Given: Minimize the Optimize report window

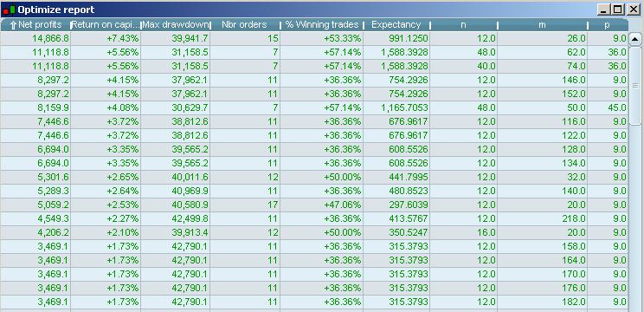Looking at the screenshot, I should (603, 10).
